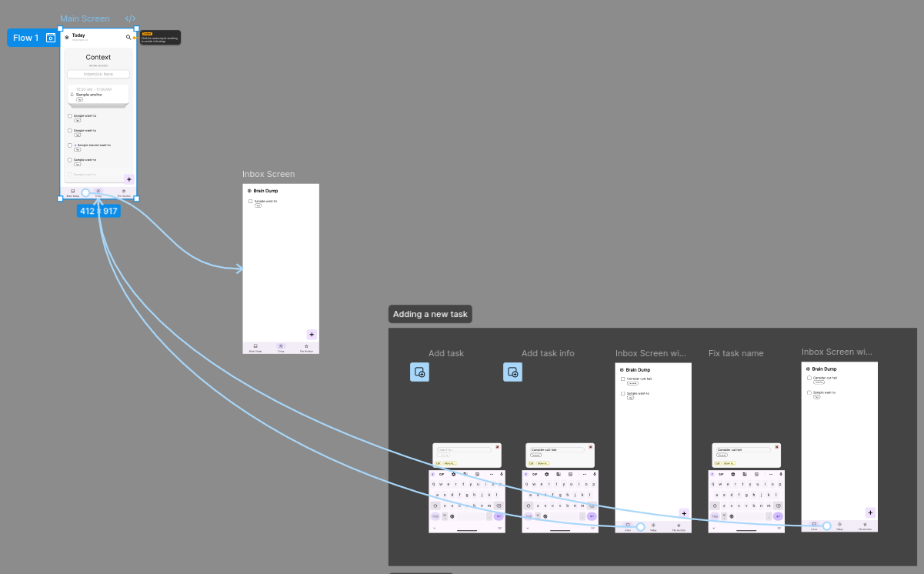Viewport: 924px width, 574px height.
Task: Select the Adding a new task section label
Action: tap(429, 314)
